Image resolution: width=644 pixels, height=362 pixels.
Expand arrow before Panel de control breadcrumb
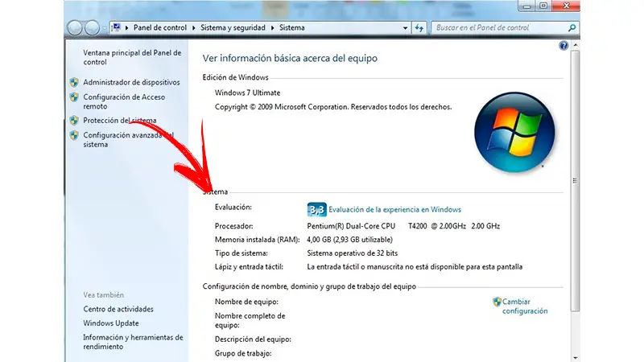point(126,28)
